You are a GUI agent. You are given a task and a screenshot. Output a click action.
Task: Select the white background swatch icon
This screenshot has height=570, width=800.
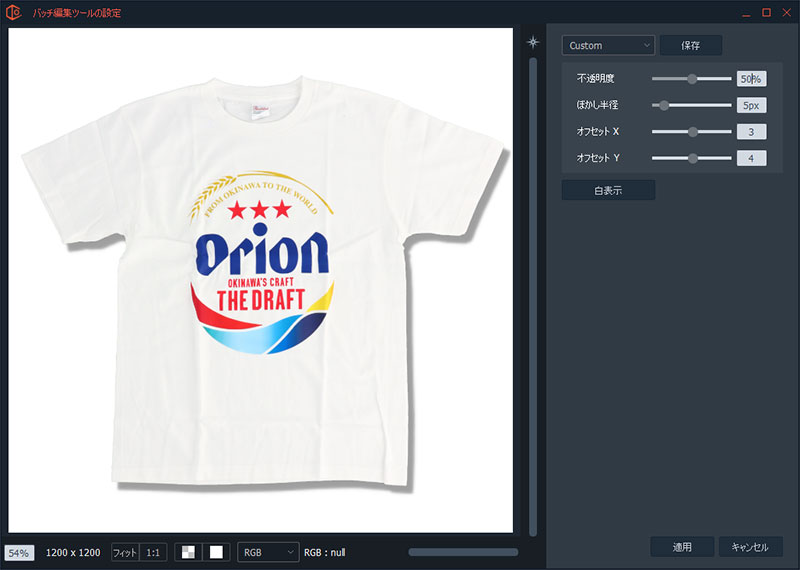pos(215,552)
